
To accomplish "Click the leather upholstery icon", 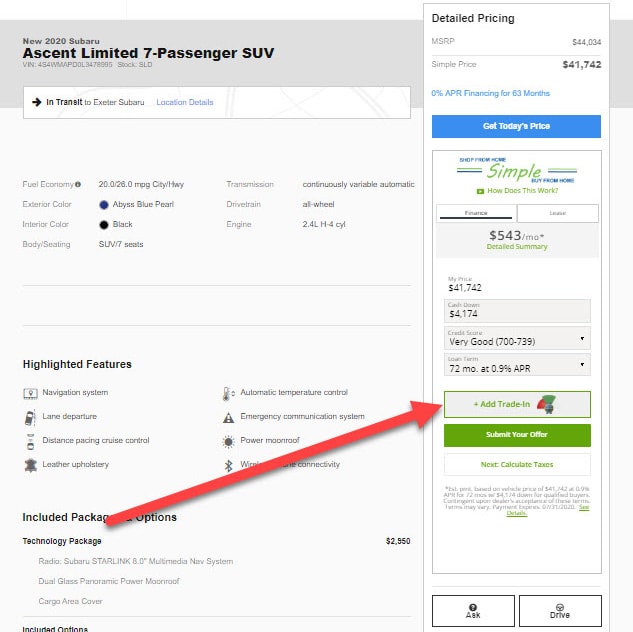I will click(x=31, y=465).
